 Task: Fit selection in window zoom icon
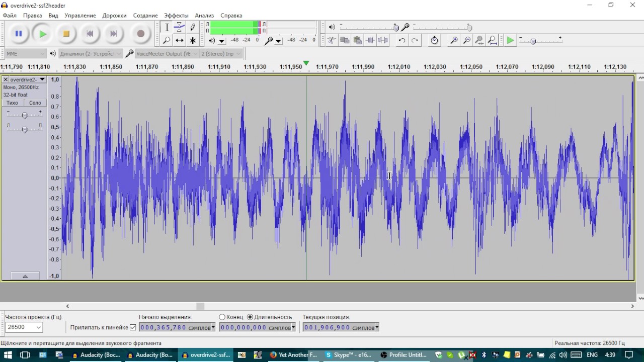coord(479,40)
